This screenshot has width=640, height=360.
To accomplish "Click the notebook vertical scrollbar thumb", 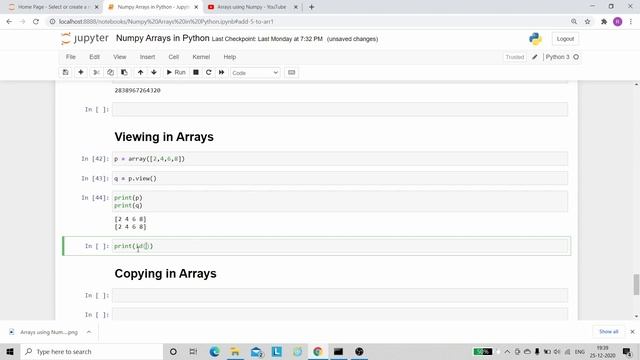I will (x=636, y=284).
